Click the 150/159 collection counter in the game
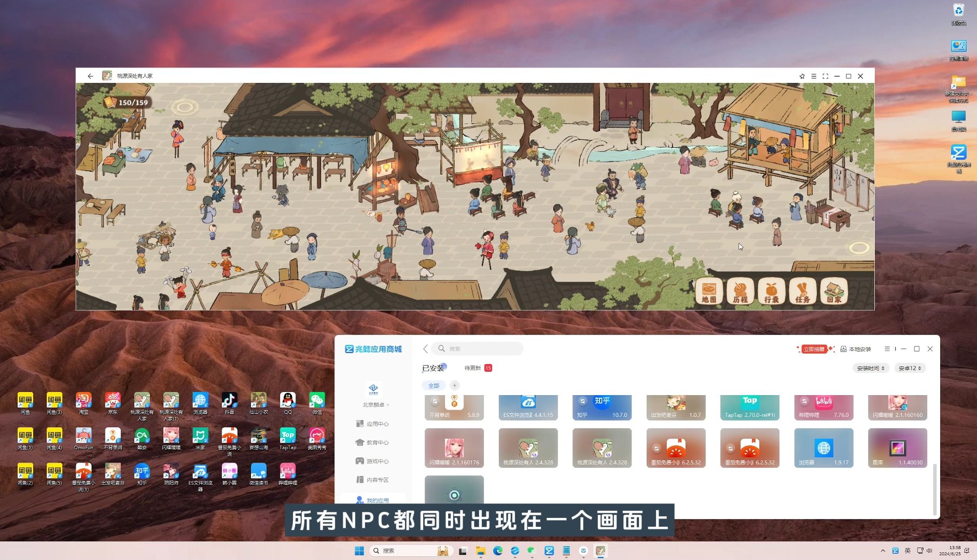The height and width of the screenshot is (560, 977). pyautogui.click(x=127, y=102)
